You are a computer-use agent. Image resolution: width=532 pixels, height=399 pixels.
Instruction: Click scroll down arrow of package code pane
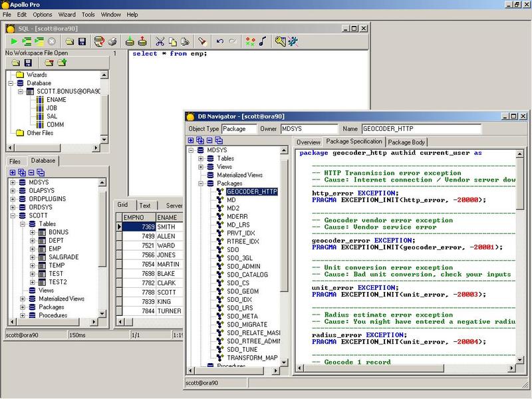(520, 360)
